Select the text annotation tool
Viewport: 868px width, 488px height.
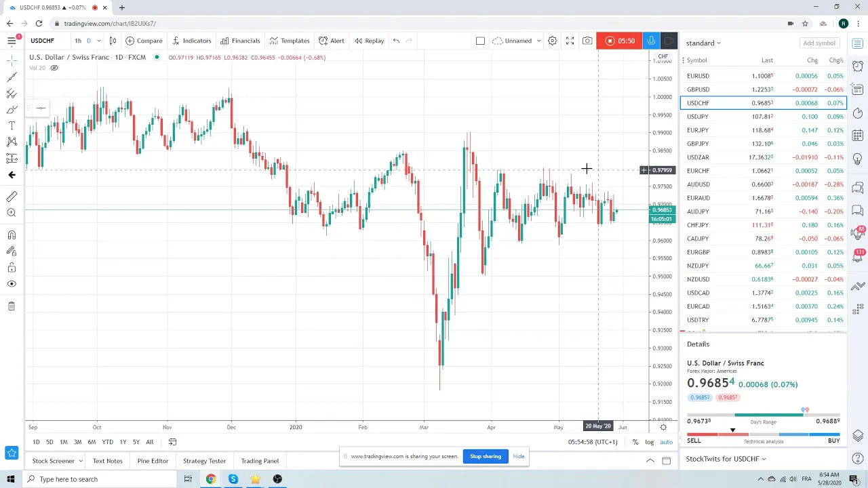coord(12,125)
